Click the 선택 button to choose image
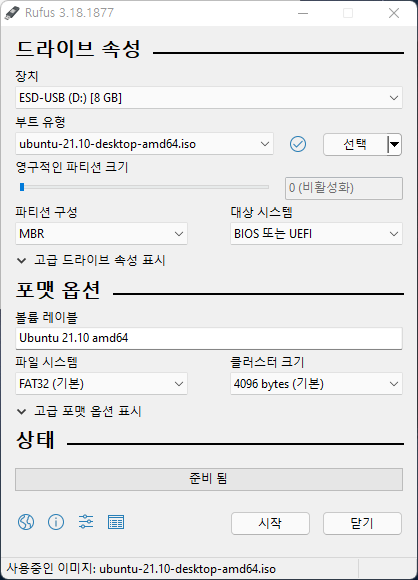The image size is (418, 580). (x=355, y=144)
